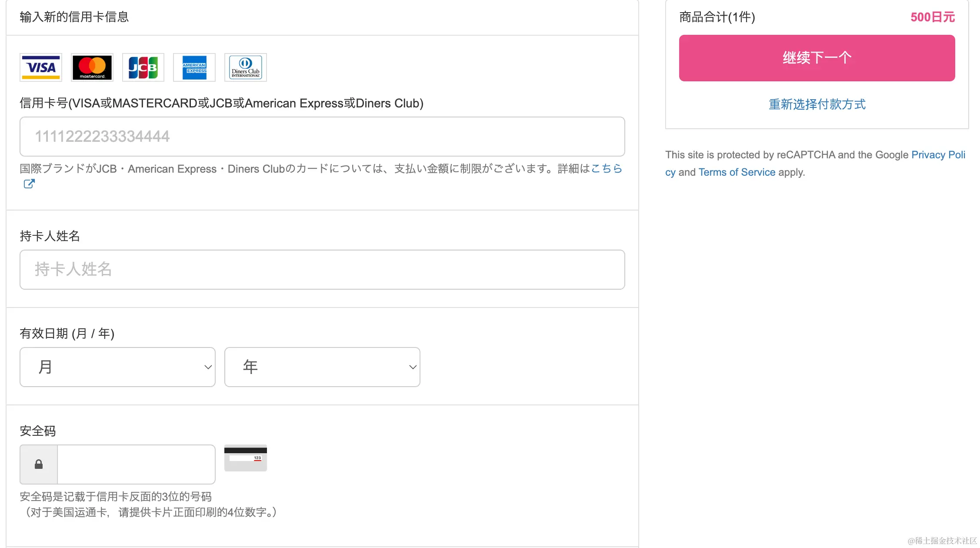Click the external link icon below the notice
980x548 pixels.
pyautogui.click(x=29, y=184)
